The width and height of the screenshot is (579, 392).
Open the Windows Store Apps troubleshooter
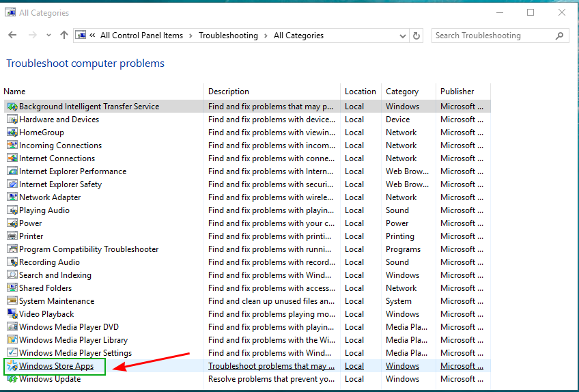57,366
